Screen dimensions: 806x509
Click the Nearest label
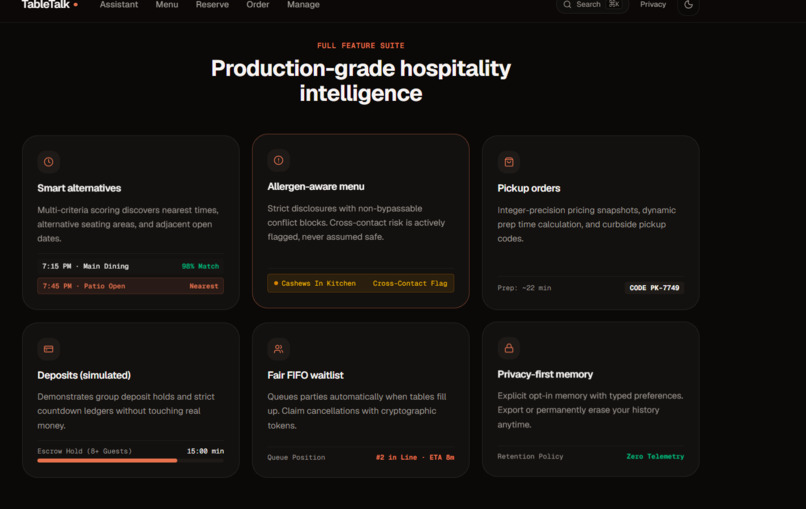tap(204, 286)
